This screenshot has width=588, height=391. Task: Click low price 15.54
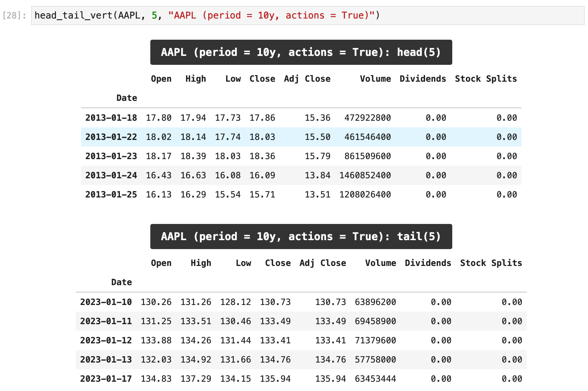[x=228, y=195]
